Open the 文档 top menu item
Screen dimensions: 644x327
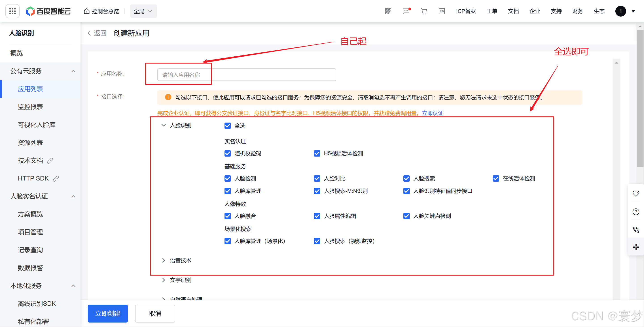tap(513, 11)
